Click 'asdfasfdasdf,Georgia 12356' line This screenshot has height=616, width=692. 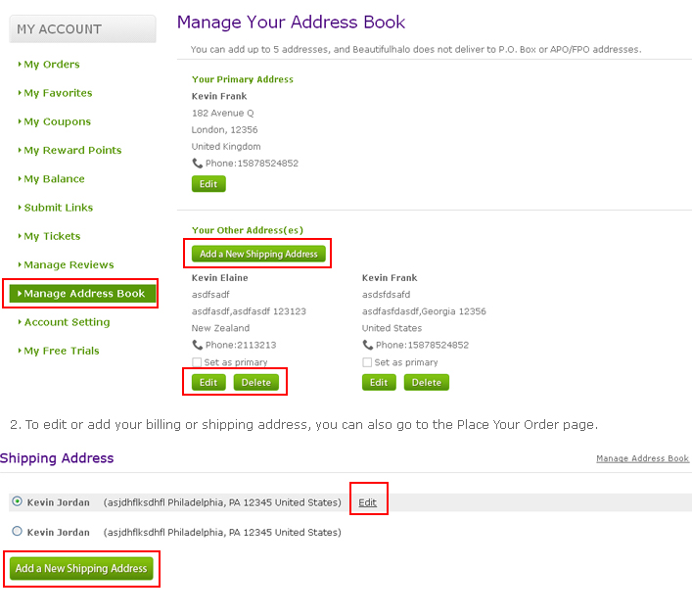pyautogui.click(x=424, y=311)
